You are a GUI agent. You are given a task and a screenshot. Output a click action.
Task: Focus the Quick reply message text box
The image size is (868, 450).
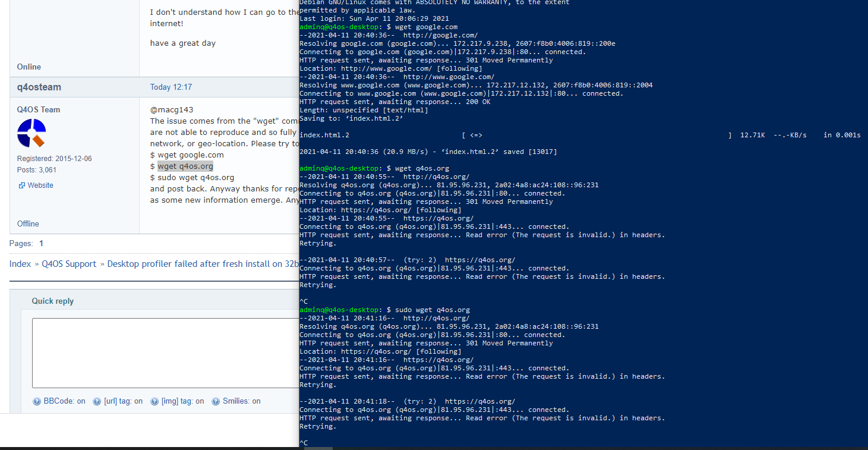coord(166,353)
